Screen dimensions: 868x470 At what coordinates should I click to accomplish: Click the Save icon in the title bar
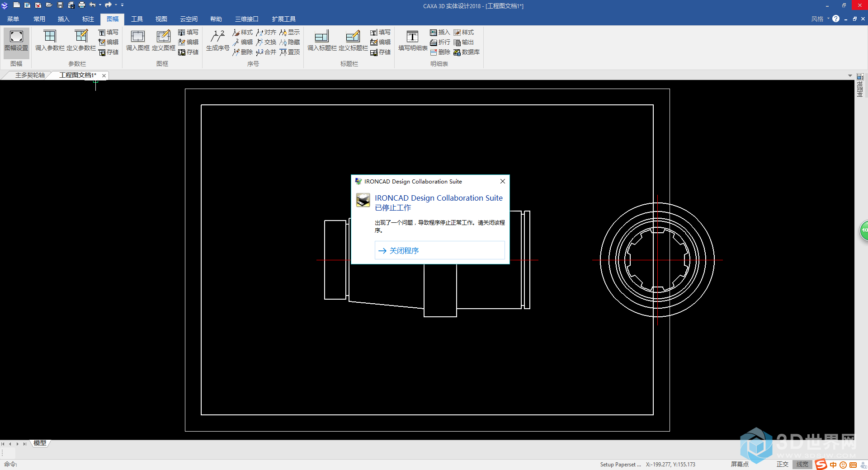point(60,5)
